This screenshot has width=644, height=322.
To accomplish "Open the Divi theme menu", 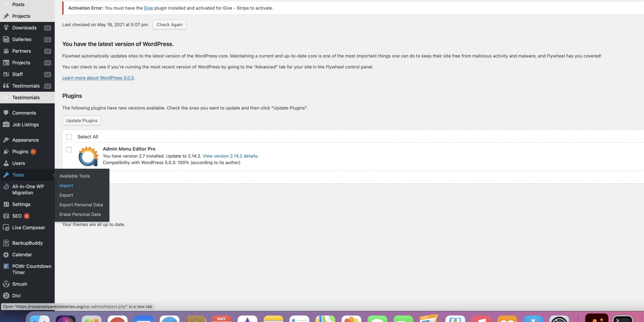I will [16, 296].
